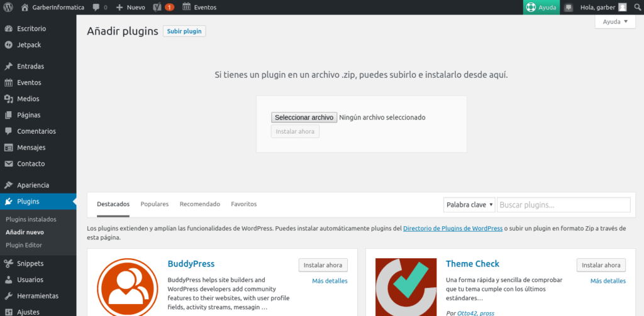Install BuddyPress with Instalar ahora
Image resolution: width=644 pixels, height=316 pixels.
click(x=323, y=265)
